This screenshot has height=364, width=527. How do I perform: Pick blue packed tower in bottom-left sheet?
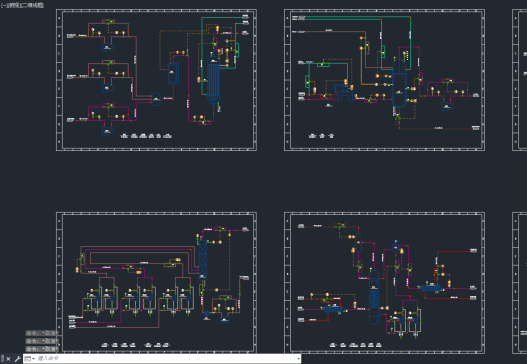[202, 259]
